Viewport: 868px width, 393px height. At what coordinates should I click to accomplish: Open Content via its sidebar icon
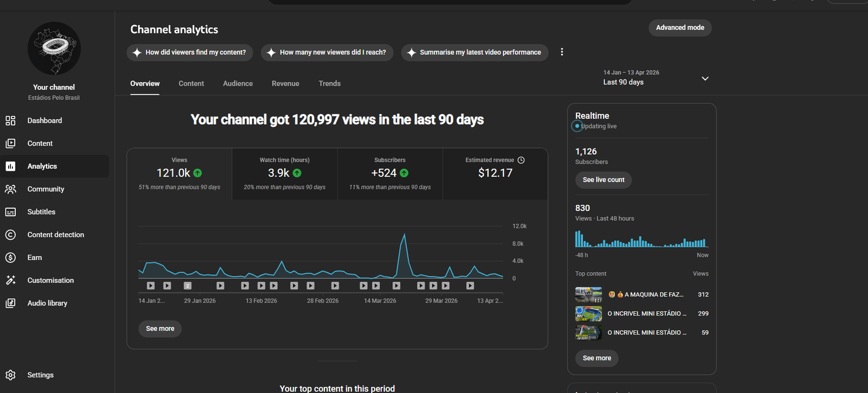10,144
